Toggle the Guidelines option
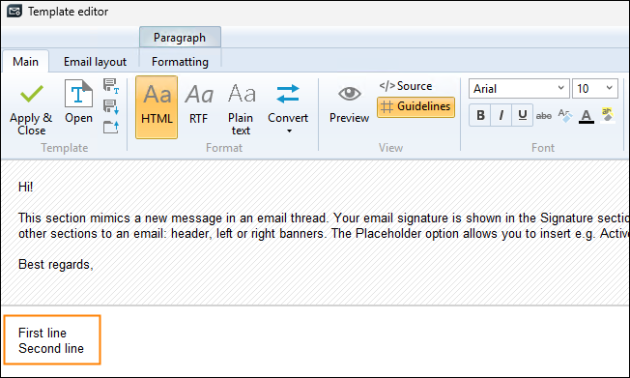 tap(416, 107)
